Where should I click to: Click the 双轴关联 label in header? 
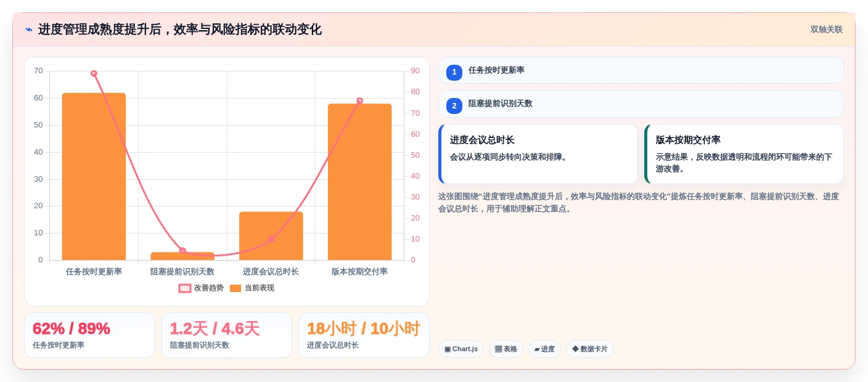pyautogui.click(x=826, y=30)
